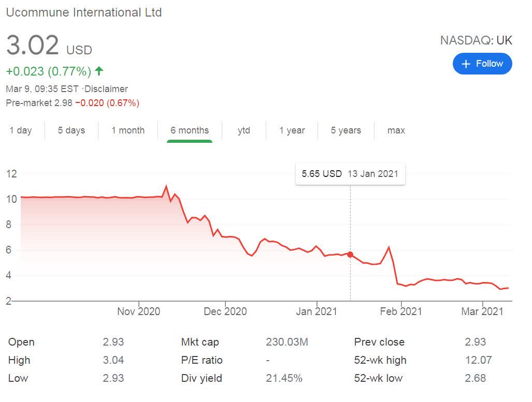
Task: Click the Feb 2021 axis label
Action: (401, 311)
